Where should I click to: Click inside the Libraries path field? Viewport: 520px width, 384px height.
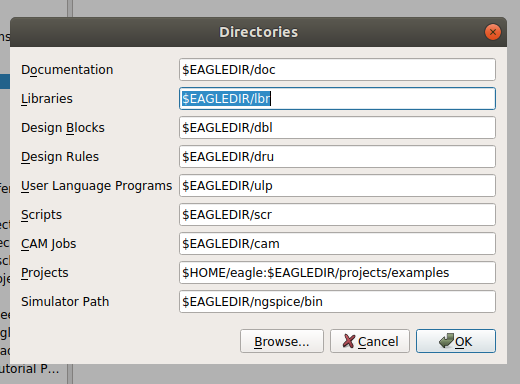tap(337, 99)
